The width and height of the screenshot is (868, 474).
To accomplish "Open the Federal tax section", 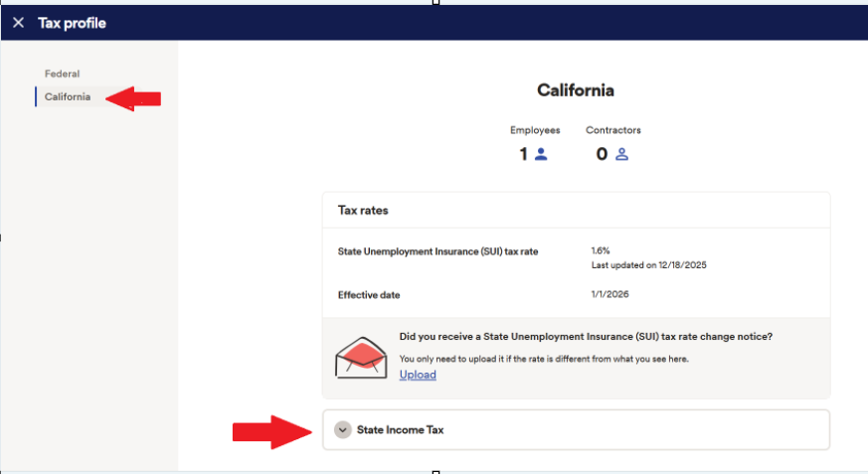I will pyautogui.click(x=62, y=74).
